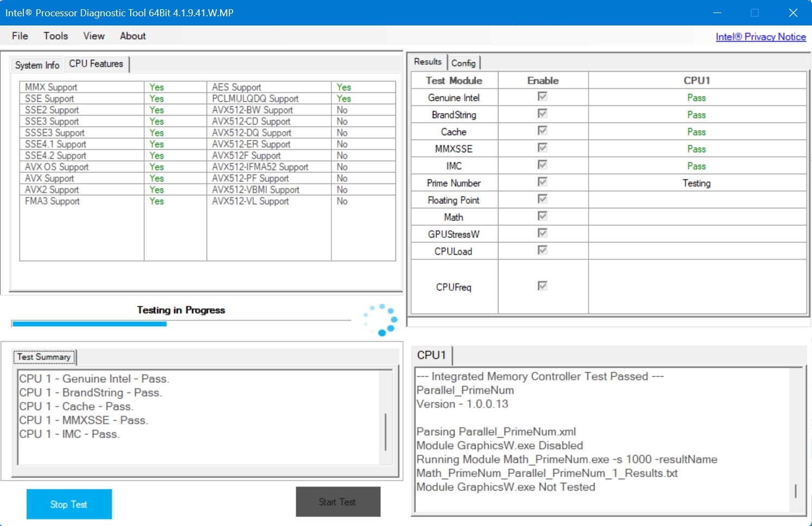Minimize the Intel Processor Diagnostic Tool window

(x=717, y=12)
